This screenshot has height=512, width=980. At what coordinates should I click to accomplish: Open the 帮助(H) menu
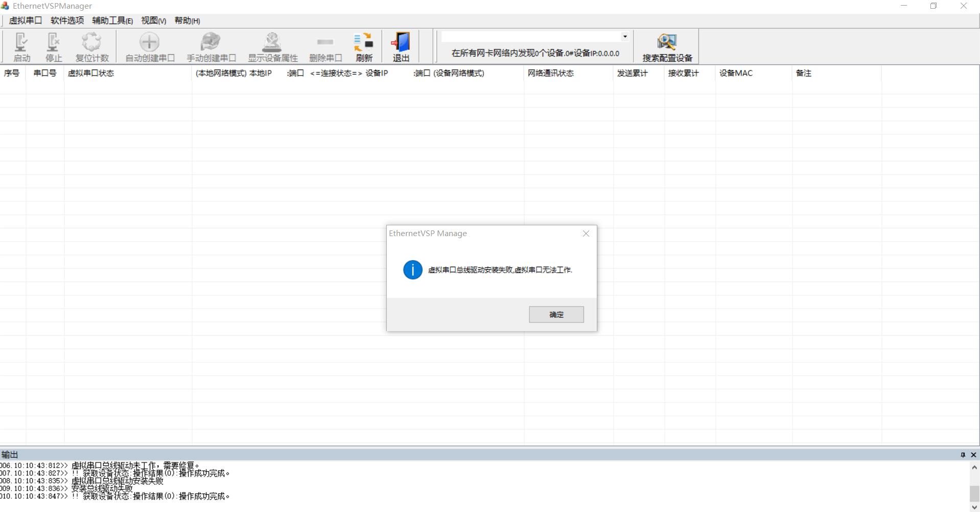click(187, 20)
